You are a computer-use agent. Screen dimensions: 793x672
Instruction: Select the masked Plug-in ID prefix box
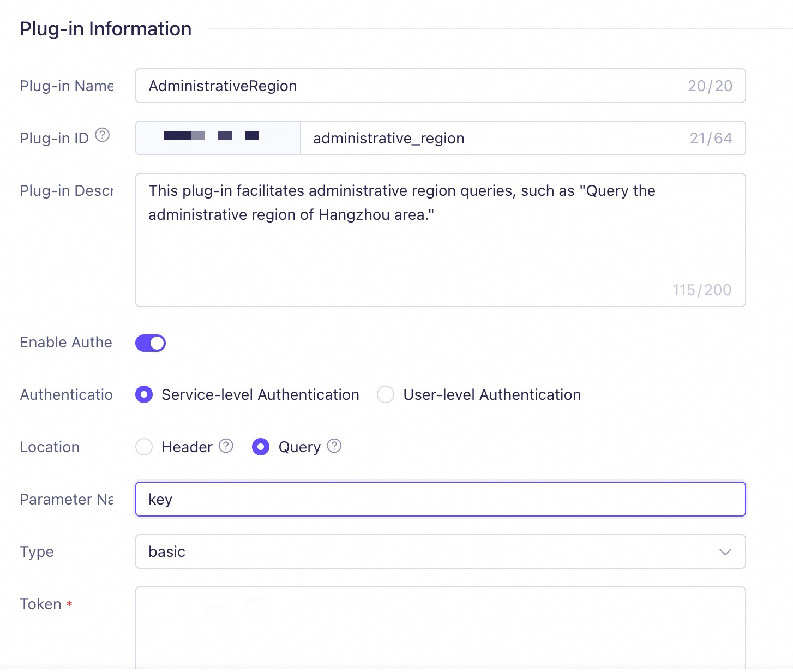tap(218, 138)
